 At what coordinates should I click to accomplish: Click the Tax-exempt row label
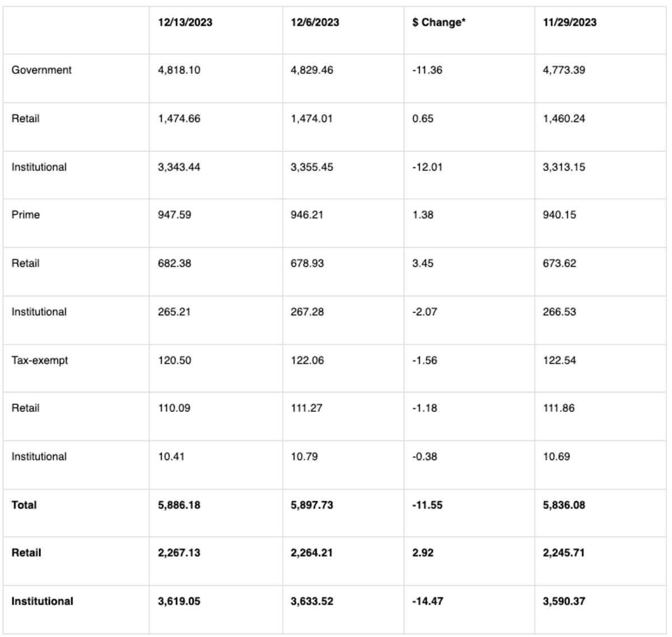coord(40,360)
